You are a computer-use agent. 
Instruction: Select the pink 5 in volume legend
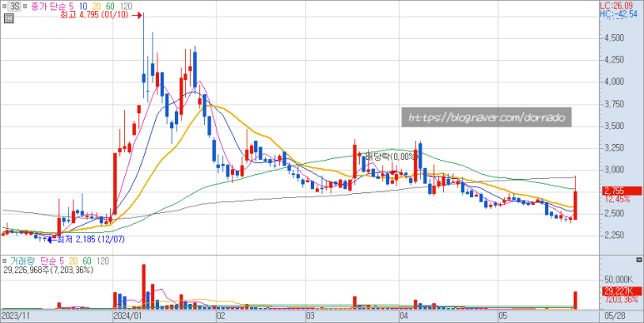coord(61,261)
